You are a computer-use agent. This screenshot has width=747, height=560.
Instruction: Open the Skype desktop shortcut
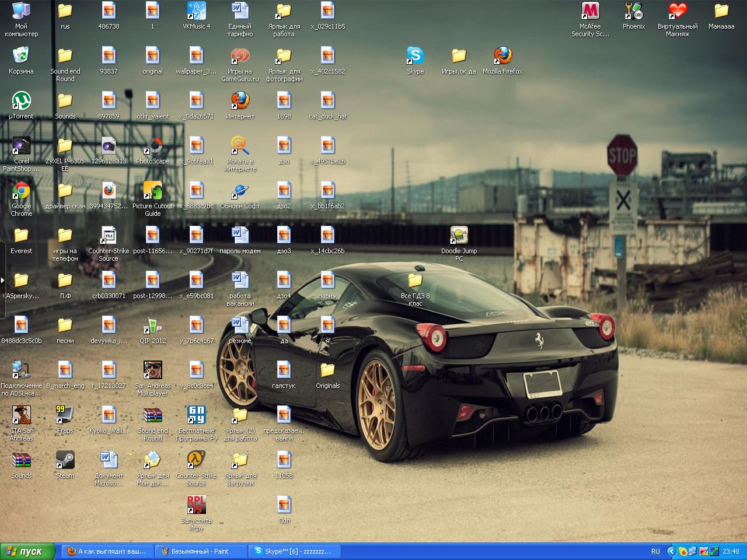415,56
